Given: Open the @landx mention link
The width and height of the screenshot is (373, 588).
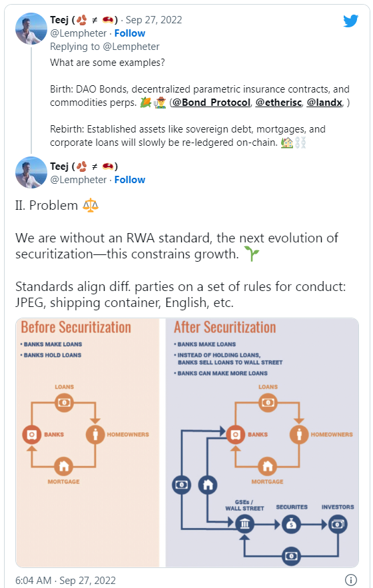Looking at the screenshot, I should (324, 103).
